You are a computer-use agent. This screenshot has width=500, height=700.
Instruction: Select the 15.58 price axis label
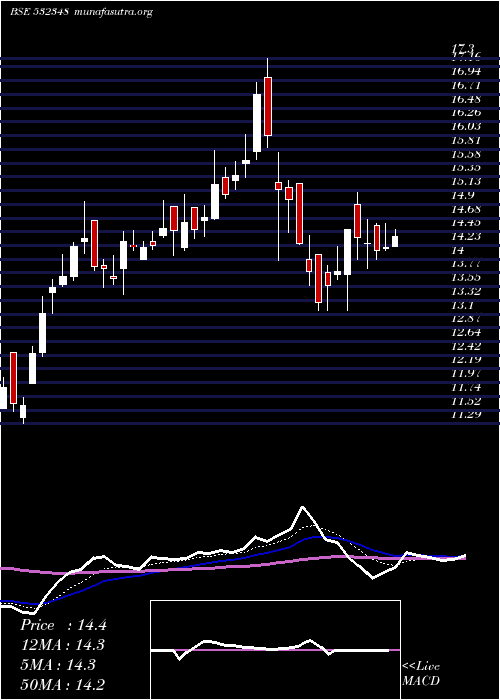467,154
